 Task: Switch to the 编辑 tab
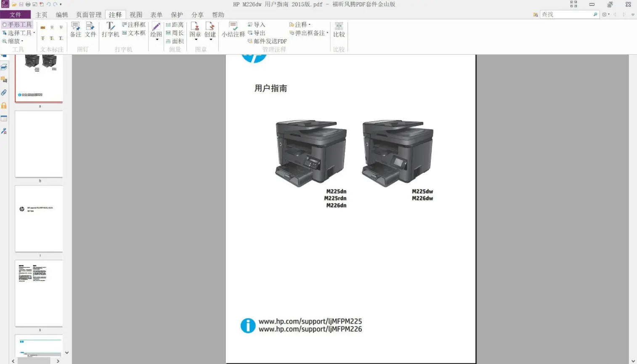(62, 15)
